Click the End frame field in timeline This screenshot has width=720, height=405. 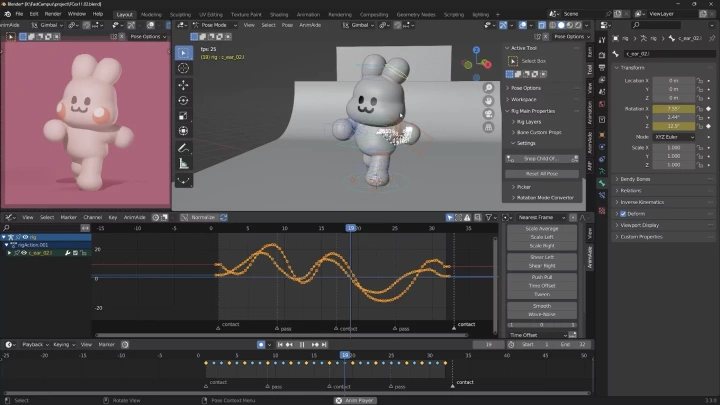(573, 344)
